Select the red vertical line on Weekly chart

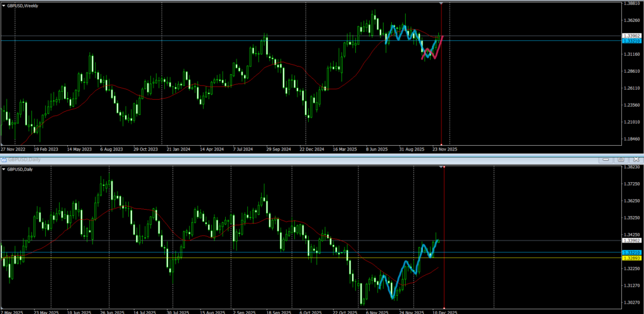pos(441,94)
